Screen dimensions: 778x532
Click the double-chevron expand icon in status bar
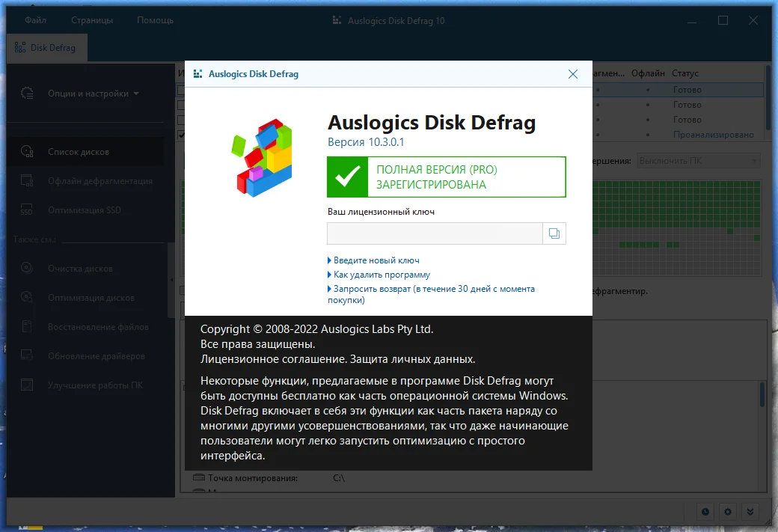(x=750, y=512)
